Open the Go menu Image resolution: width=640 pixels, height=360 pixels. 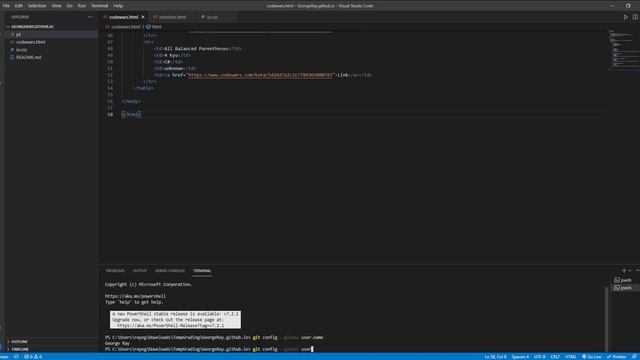pos(69,6)
